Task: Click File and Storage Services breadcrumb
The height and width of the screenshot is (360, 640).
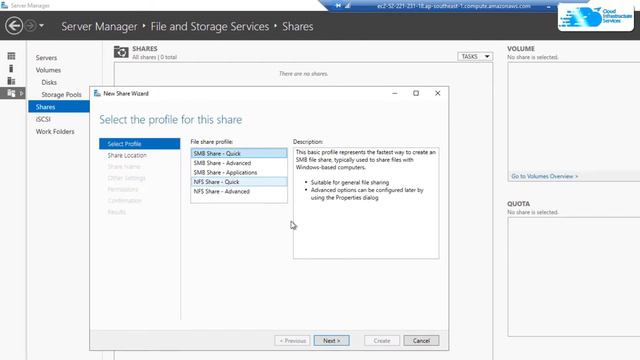Action: [x=210, y=27]
